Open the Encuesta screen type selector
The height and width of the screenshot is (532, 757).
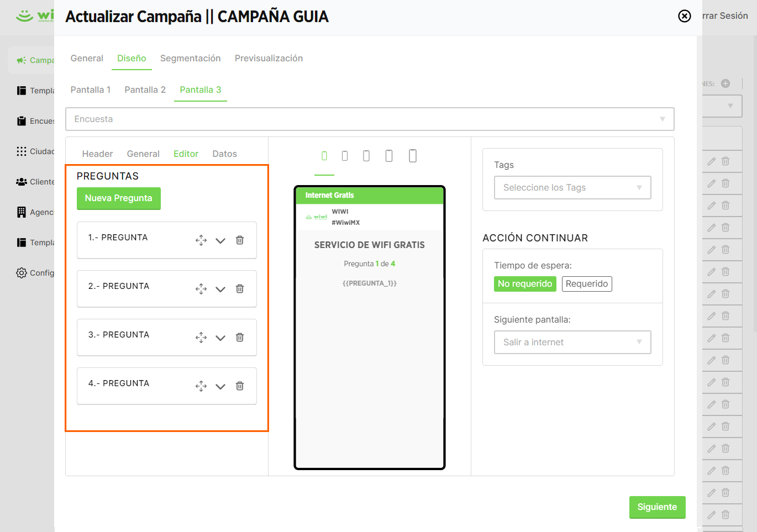point(370,119)
